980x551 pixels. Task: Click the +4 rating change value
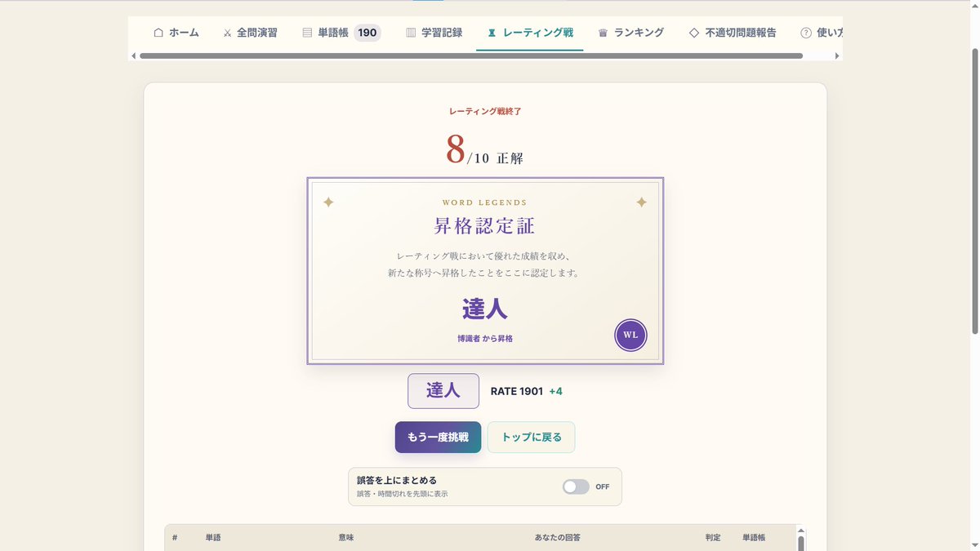pyautogui.click(x=555, y=391)
